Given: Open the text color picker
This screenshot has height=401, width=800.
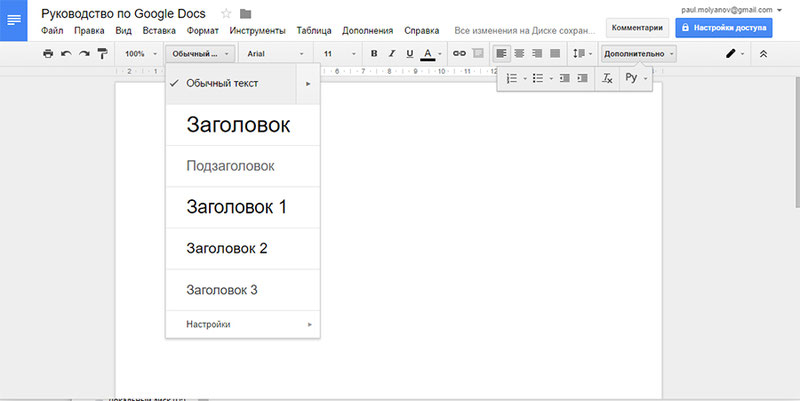Looking at the screenshot, I should (x=428, y=53).
